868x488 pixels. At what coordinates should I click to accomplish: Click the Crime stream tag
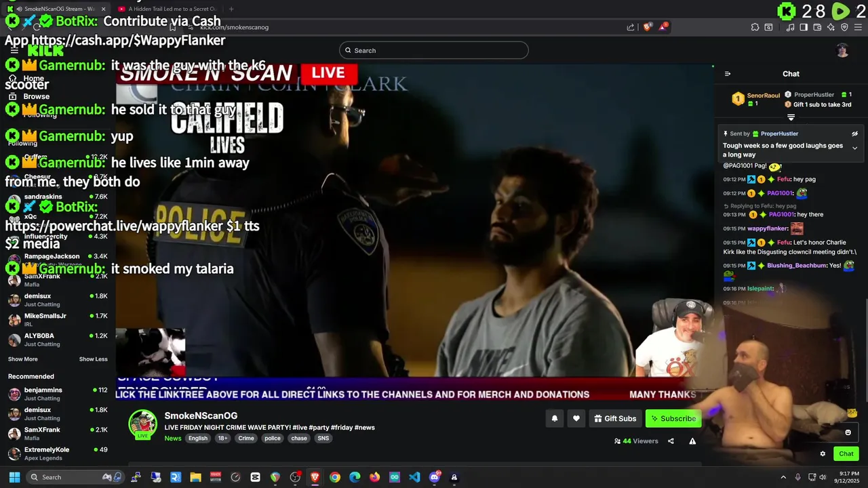tap(246, 439)
